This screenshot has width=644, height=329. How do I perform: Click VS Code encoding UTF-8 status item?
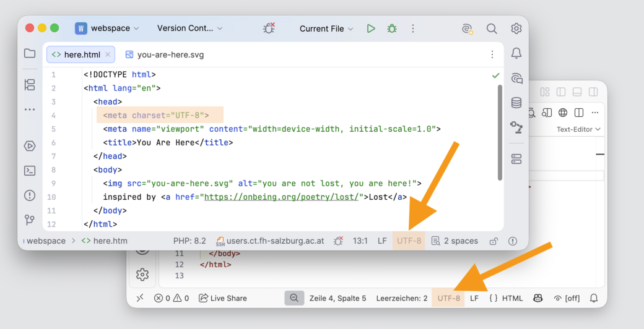pos(448,298)
